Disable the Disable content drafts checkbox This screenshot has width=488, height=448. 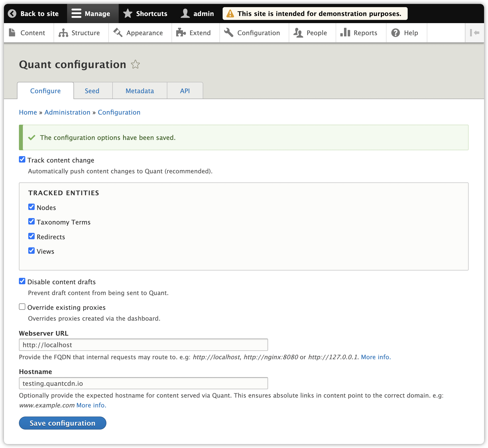point(22,282)
